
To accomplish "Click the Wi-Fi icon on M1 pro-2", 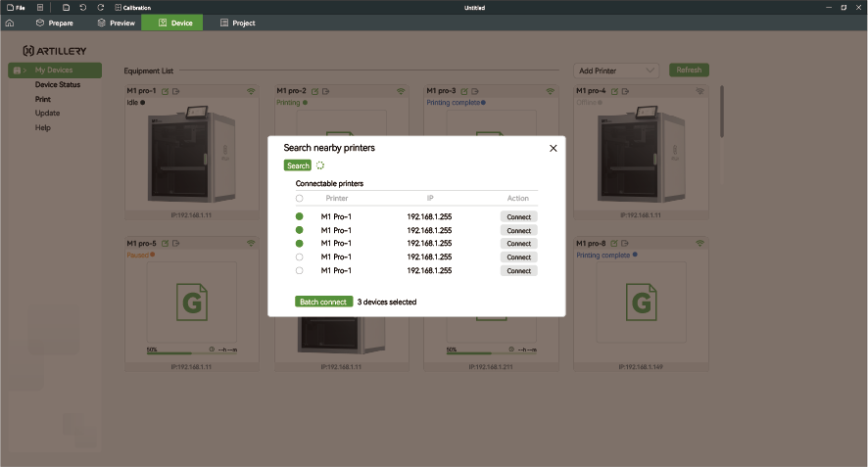I will 401,91.
